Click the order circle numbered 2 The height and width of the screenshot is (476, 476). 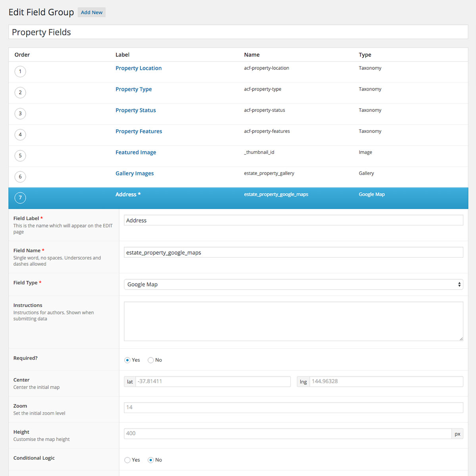(x=20, y=93)
